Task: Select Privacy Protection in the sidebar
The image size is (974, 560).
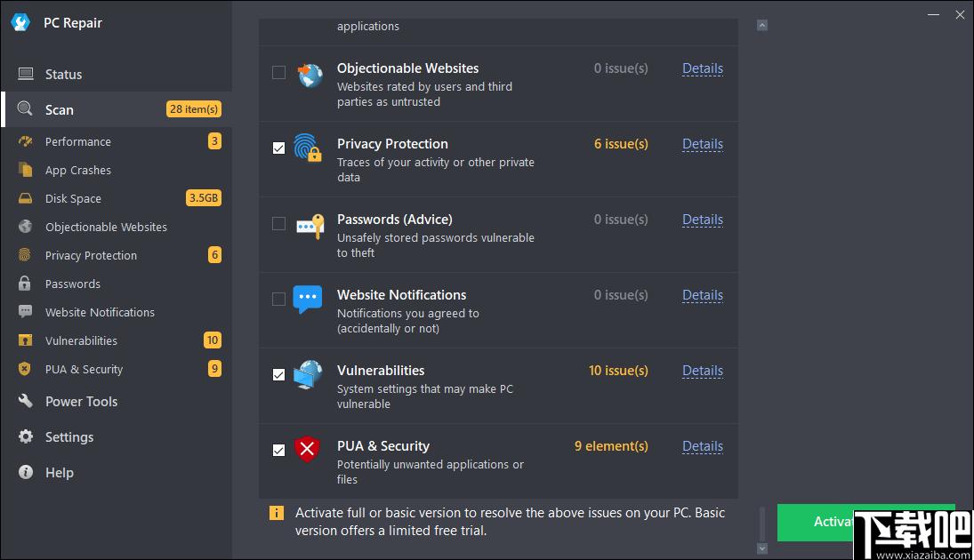Action: [x=117, y=255]
